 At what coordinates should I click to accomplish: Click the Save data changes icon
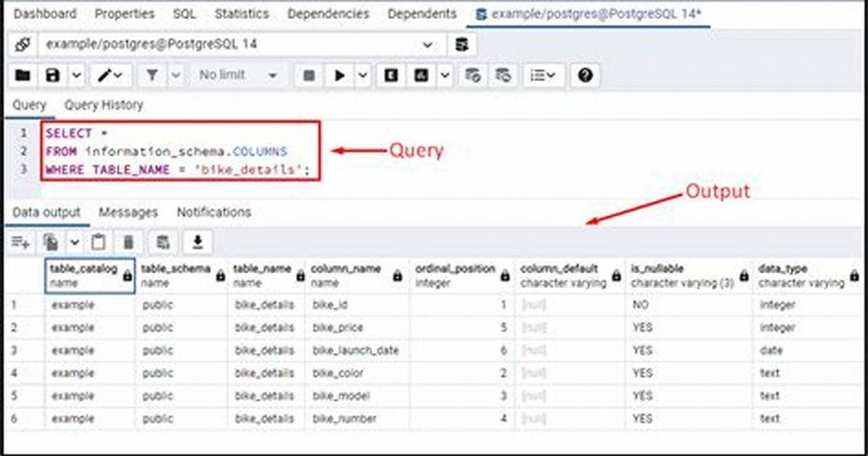pyautogui.click(x=163, y=242)
